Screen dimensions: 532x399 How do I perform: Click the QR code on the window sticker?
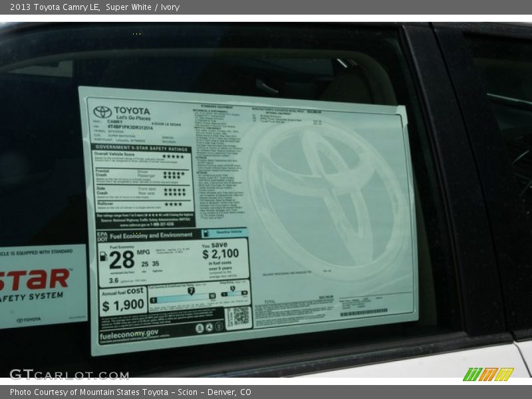coord(241,317)
